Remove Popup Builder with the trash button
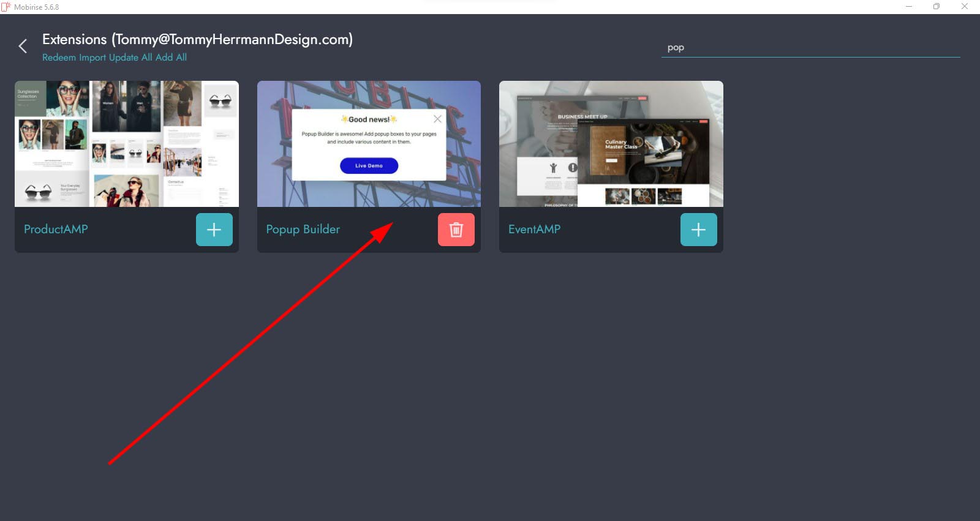 (x=456, y=230)
